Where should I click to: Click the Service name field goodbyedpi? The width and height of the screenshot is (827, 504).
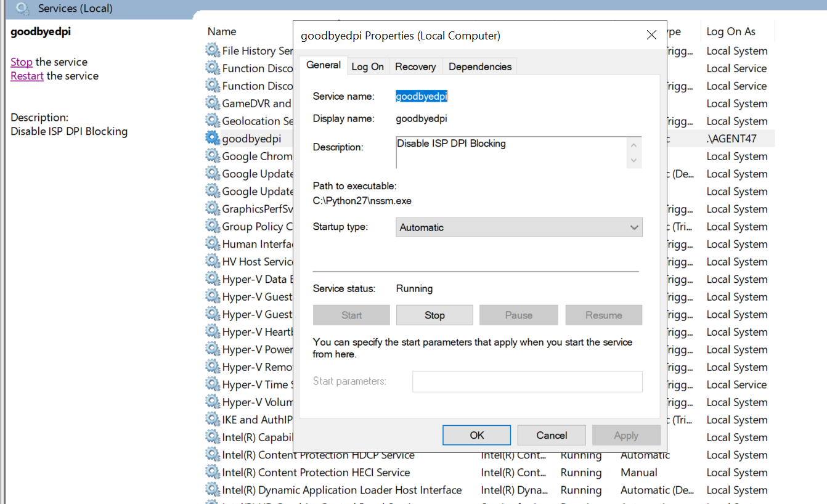(x=422, y=96)
